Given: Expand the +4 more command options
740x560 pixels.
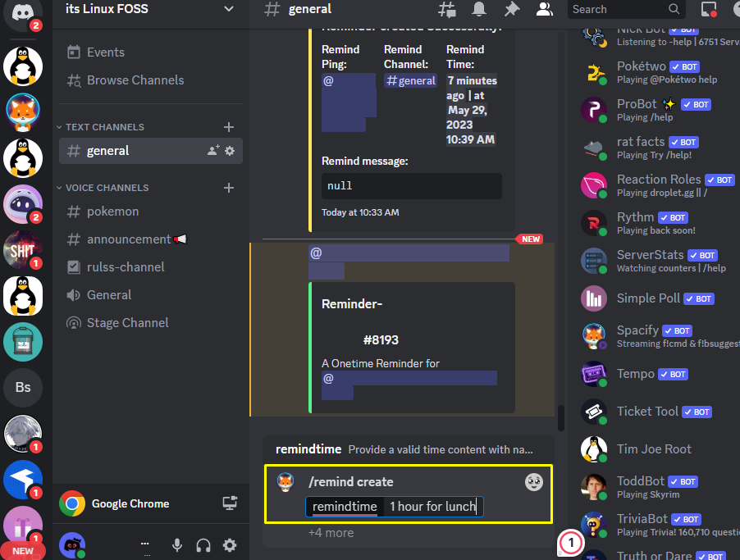Looking at the screenshot, I should click(x=331, y=533).
